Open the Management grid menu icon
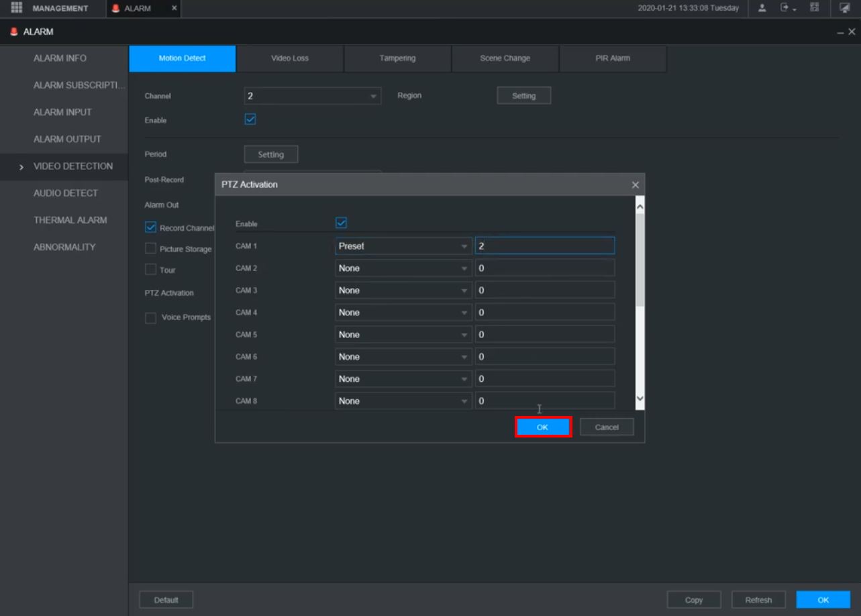Viewport: 861px width, 616px height. (x=17, y=8)
